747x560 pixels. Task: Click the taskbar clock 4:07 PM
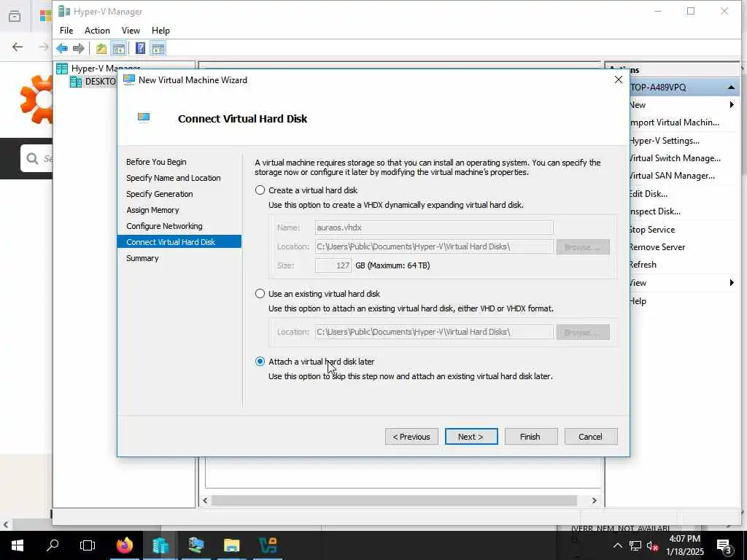(x=684, y=539)
